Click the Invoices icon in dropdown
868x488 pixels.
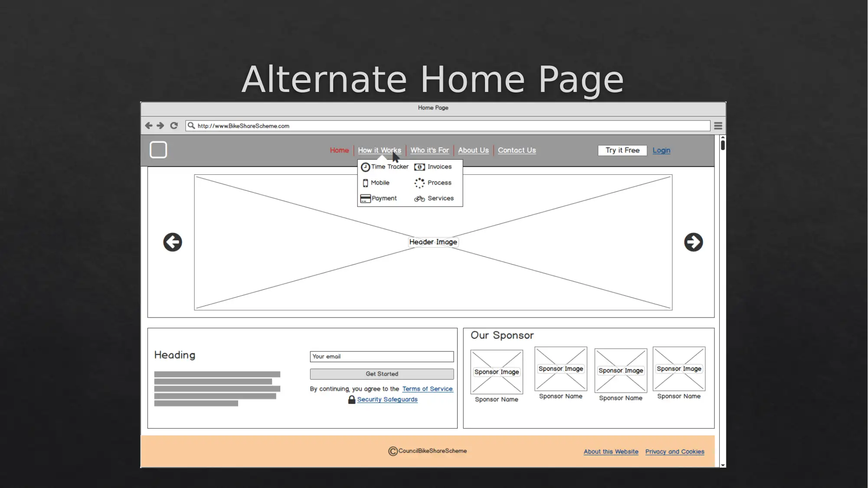coord(419,166)
